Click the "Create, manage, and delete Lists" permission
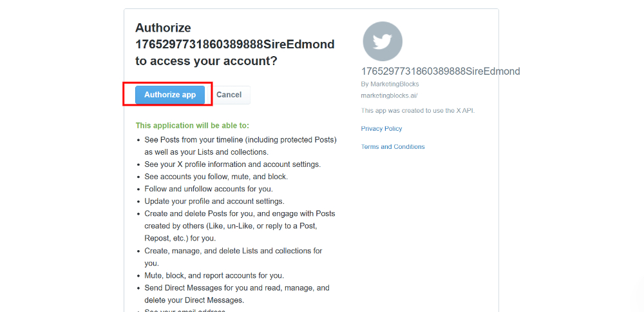Viewport: 644px width, 312px height. pos(233,257)
